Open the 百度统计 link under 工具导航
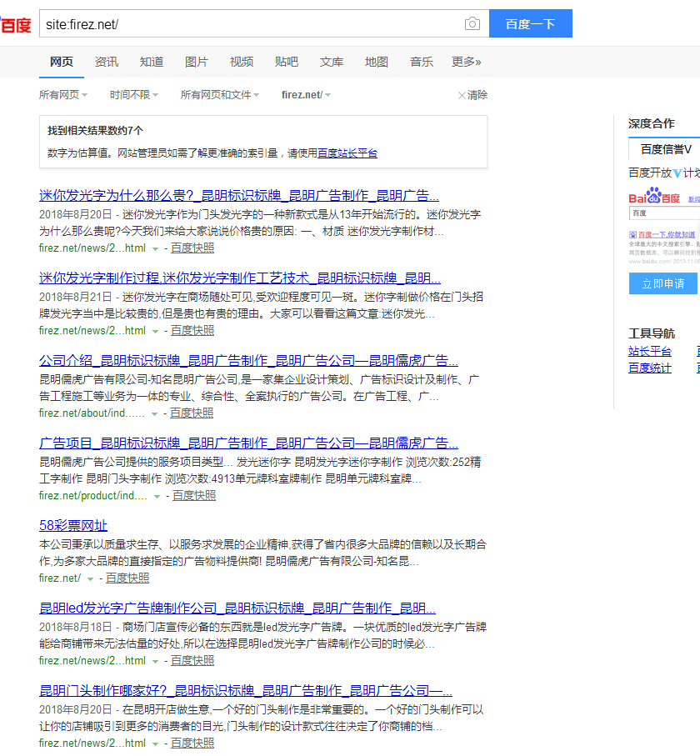Image resolution: width=700 pixels, height=756 pixels. (649, 368)
